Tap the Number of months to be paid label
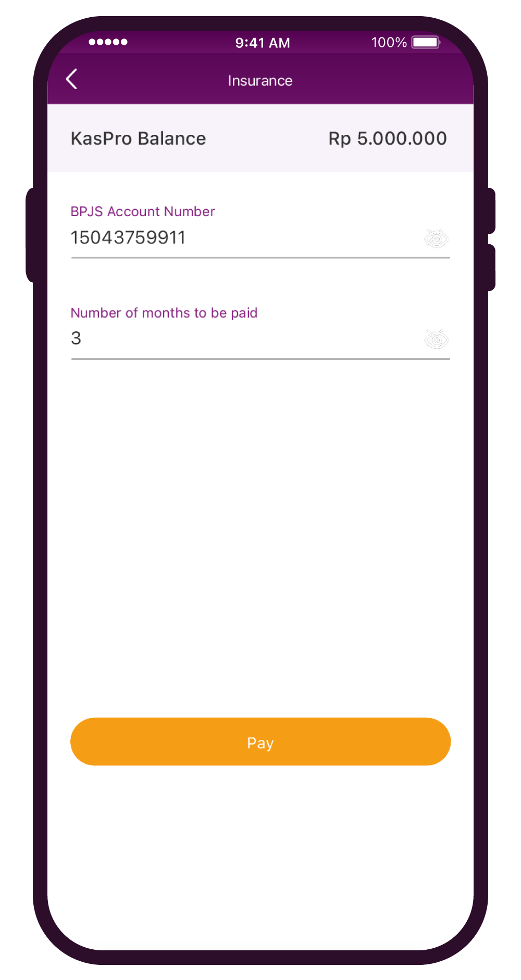Image resolution: width=521 pixels, height=980 pixels. [x=164, y=312]
